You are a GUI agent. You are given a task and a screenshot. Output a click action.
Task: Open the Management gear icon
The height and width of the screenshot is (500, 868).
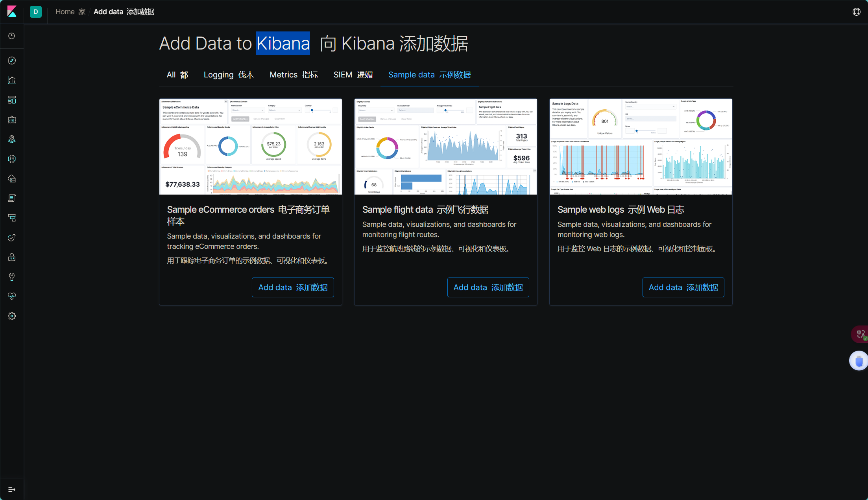12,316
